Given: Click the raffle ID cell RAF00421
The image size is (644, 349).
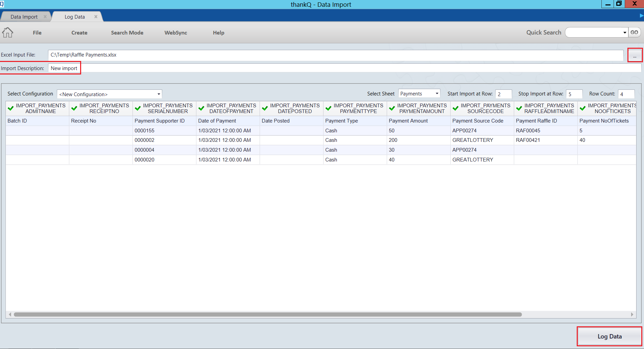Looking at the screenshot, I should (546, 140).
